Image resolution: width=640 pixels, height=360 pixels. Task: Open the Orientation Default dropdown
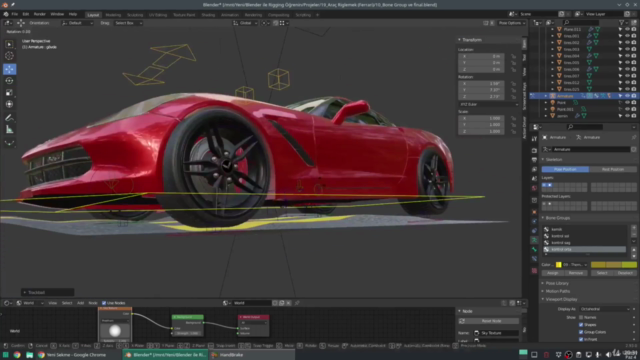tap(77, 23)
